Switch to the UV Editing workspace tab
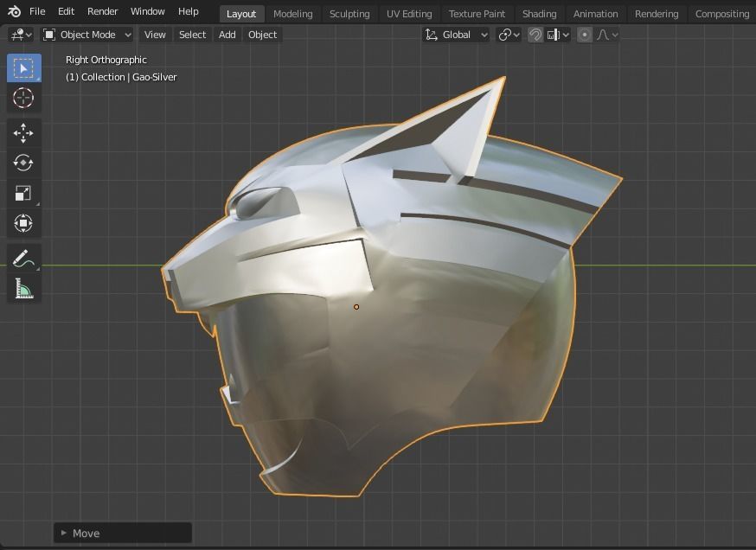This screenshot has height=550, width=756. (x=409, y=14)
